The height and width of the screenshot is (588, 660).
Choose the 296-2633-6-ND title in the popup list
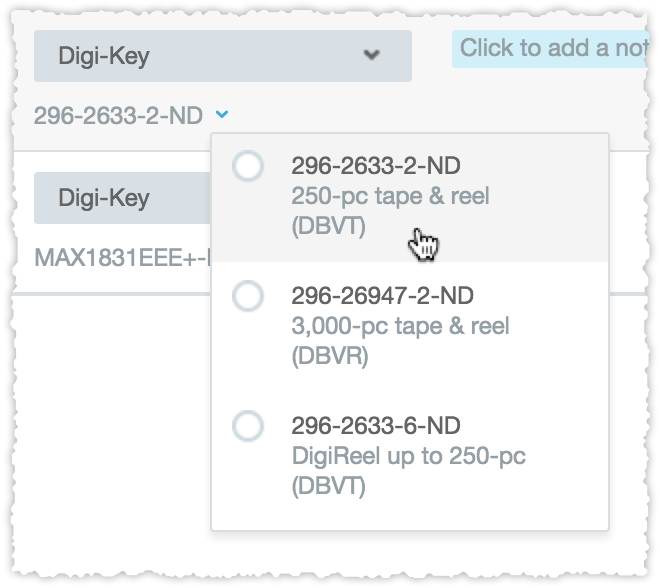coord(376,427)
